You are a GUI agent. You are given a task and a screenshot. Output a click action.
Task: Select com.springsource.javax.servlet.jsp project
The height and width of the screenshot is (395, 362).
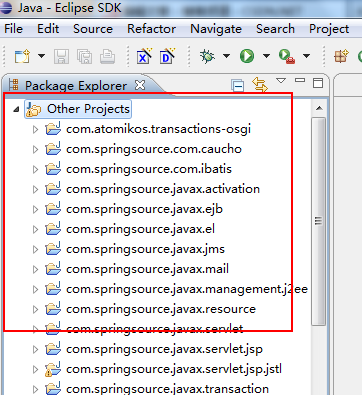click(x=164, y=349)
